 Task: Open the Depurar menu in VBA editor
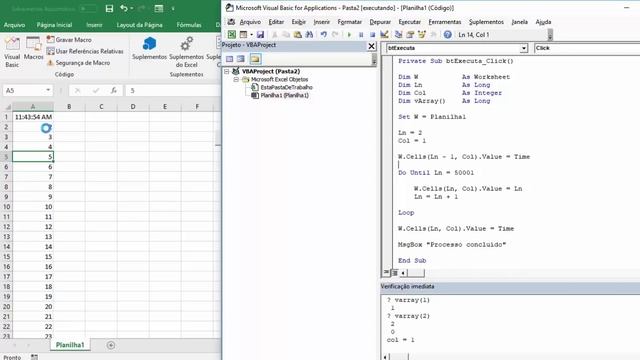[380, 22]
